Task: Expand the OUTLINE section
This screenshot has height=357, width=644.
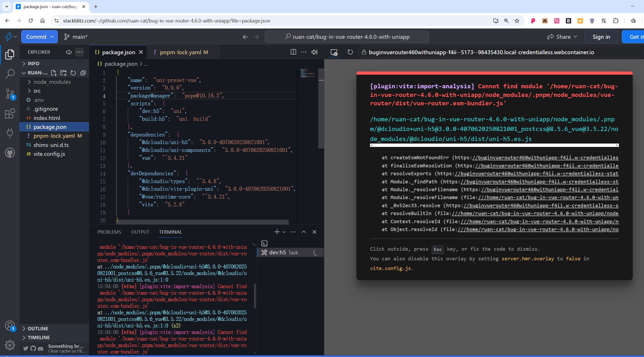Action: [38, 328]
